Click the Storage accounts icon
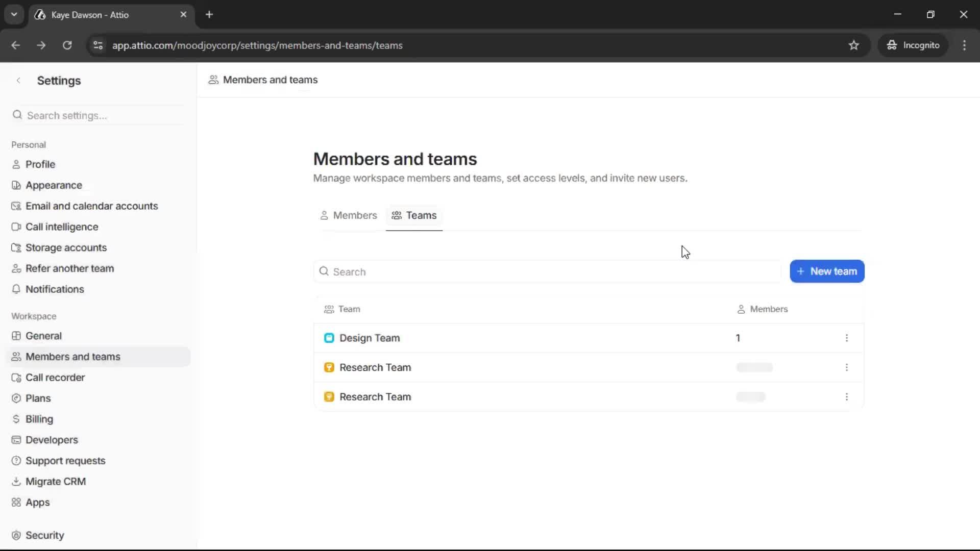 (16, 247)
